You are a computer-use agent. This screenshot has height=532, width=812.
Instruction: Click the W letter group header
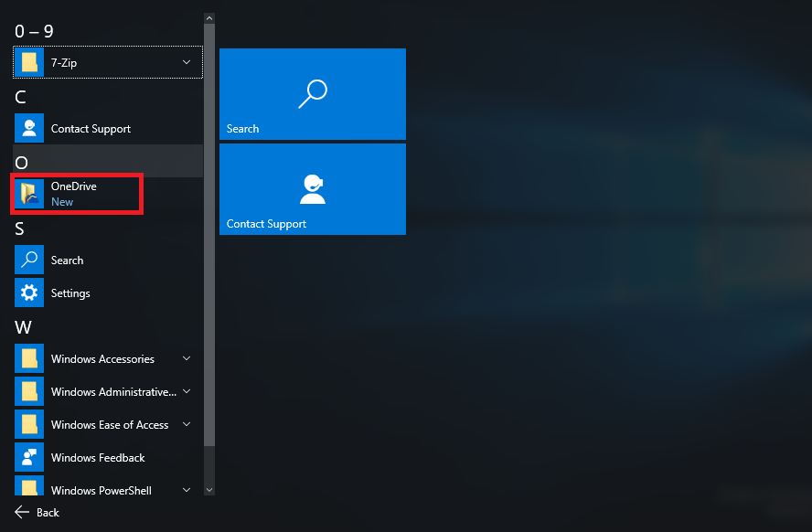[x=23, y=327]
